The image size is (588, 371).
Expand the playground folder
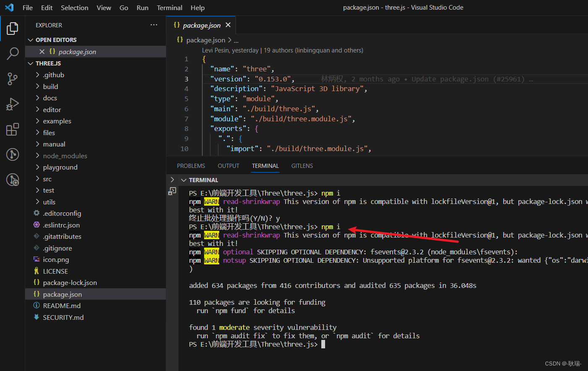[x=38, y=167]
